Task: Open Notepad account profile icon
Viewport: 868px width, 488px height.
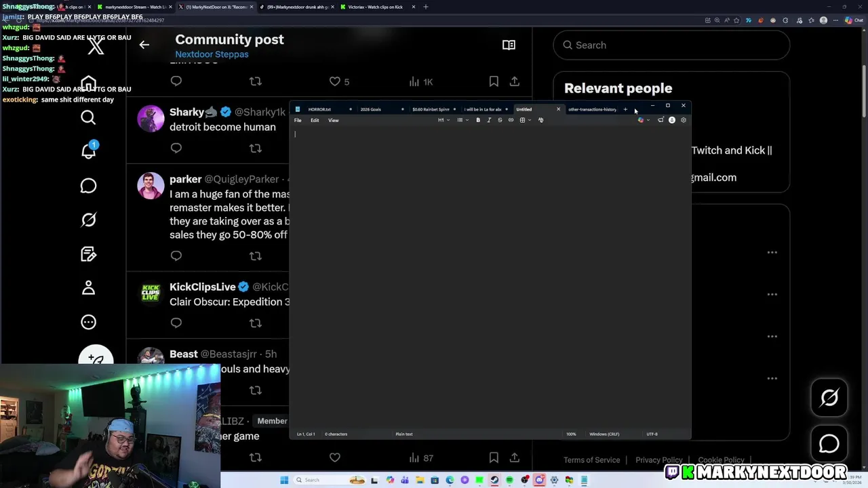Action: tap(672, 120)
